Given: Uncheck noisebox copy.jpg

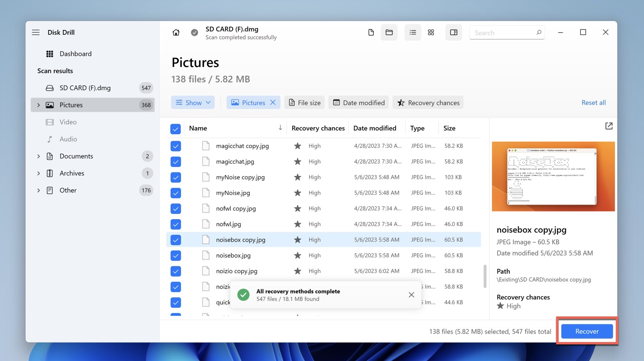Looking at the screenshot, I should 176,240.
